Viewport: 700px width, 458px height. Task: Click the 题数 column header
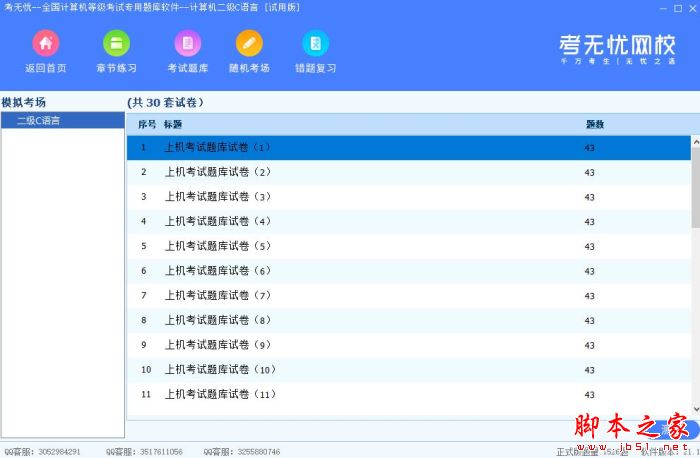pos(595,125)
